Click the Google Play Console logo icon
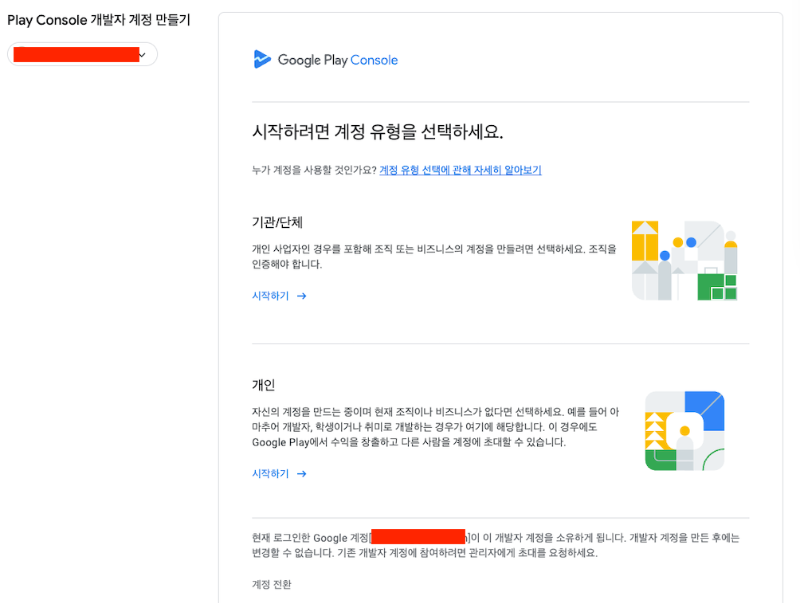 coord(262,59)
